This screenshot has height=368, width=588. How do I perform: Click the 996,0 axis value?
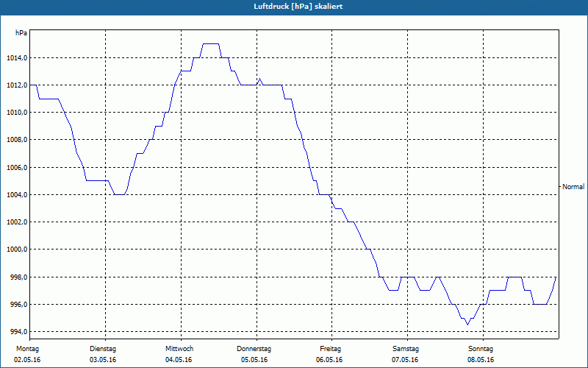pyautogui.click(x=18, y=305)
